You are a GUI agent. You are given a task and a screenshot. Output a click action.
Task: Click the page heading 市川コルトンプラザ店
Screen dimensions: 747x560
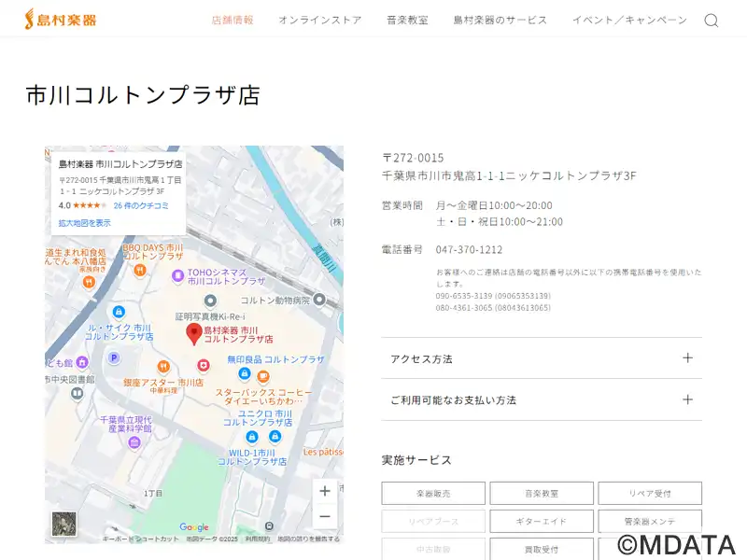coord(143,95)
